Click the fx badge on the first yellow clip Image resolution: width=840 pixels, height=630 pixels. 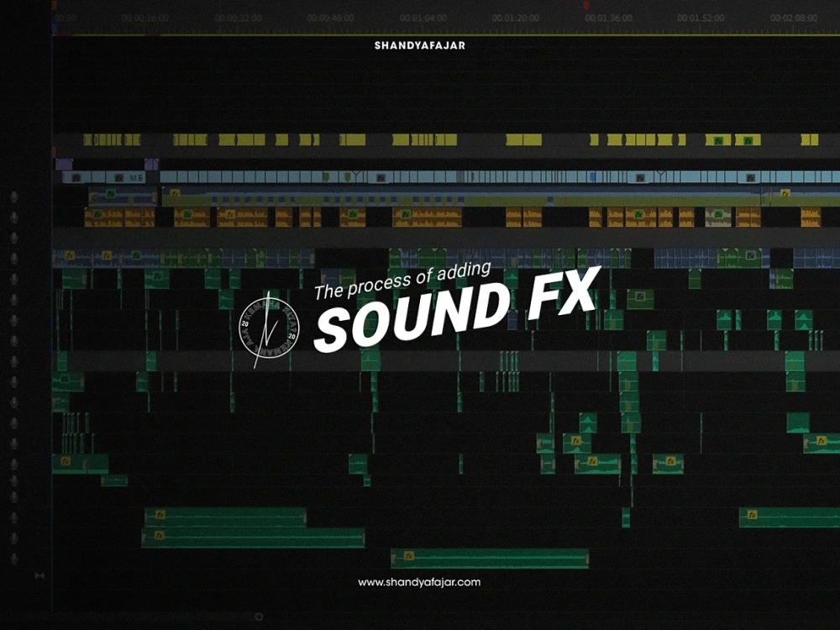pos(718,140)
